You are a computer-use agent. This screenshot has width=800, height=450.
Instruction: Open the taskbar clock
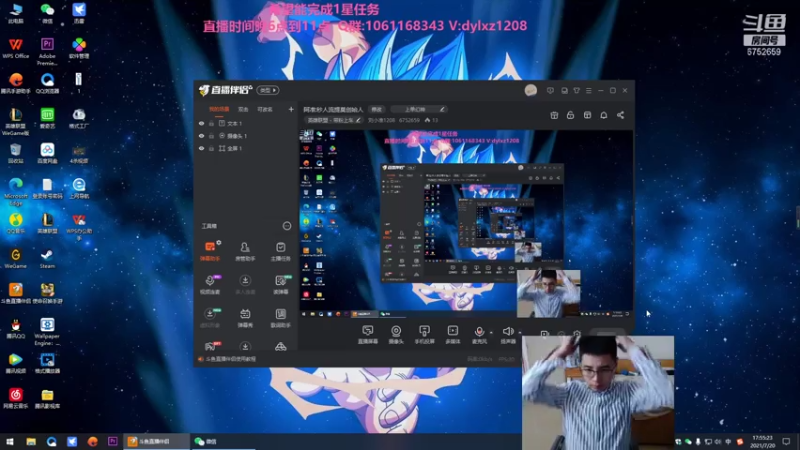point(762,441)
